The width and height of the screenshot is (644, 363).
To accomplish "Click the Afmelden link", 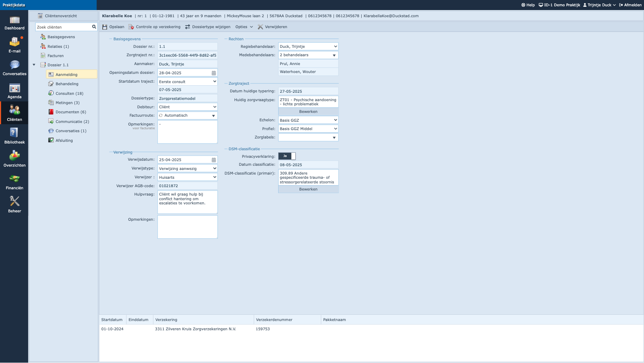I will pos(630,5).
